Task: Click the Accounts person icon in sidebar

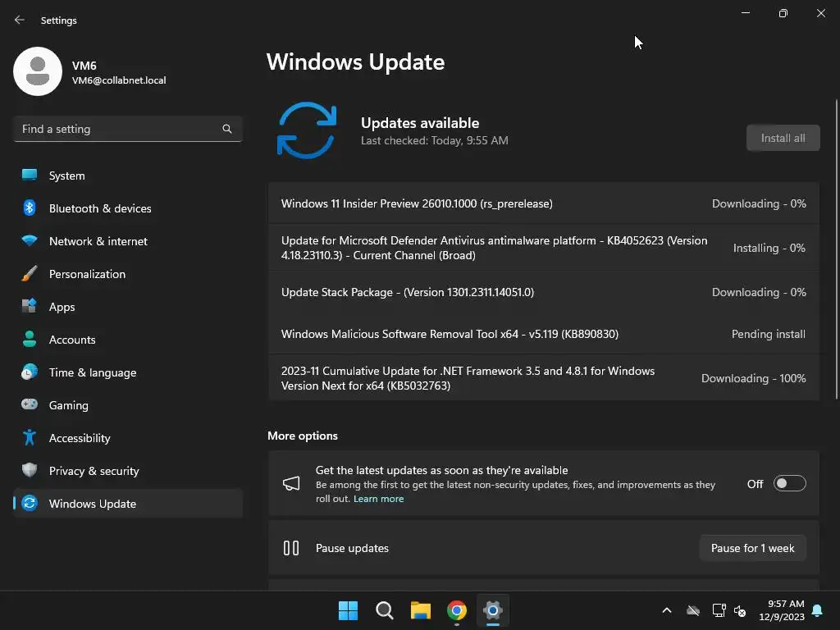Action: tap(30, 339)
